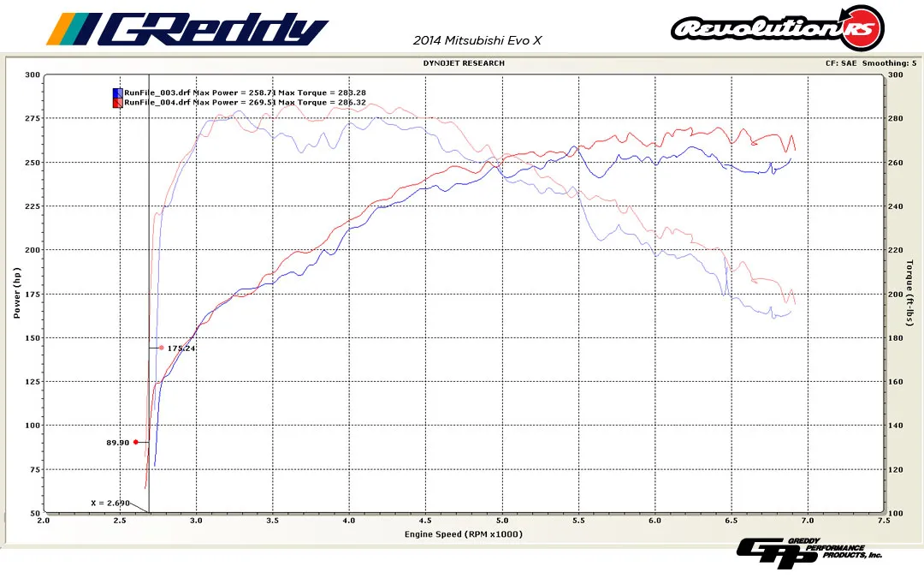Click the pink 175.24 torque data marker
Screen dimensions: 924x578
(x=161, y=348)
